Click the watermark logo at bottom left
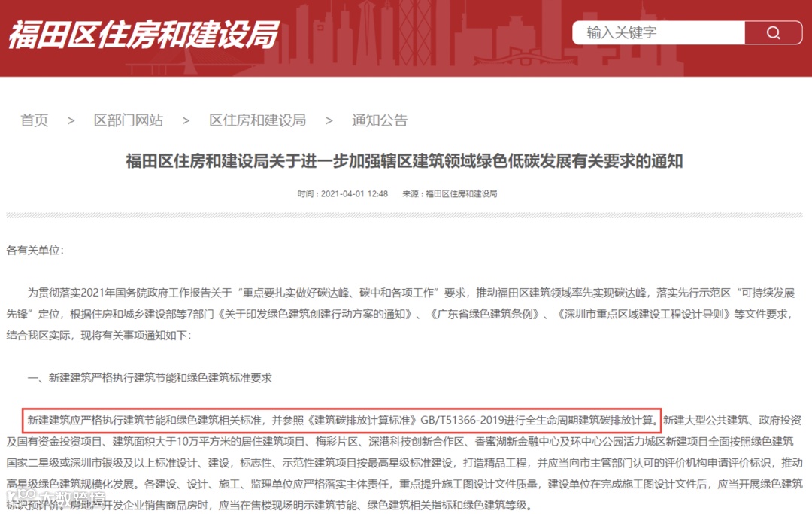The width and height of the screenshot is (812, 514). pos(56,499)
